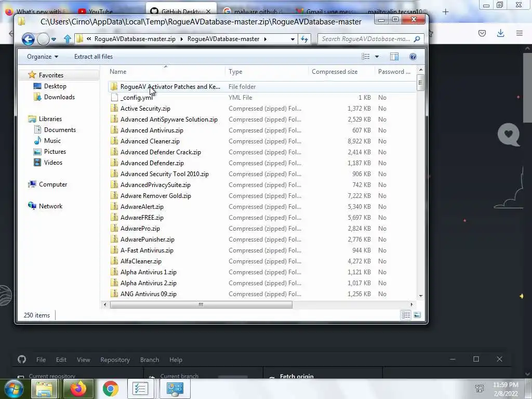The image size is (532, 399).
Task: Open the Organize menu
Action: pyautogui.click(x=43, y=57)
